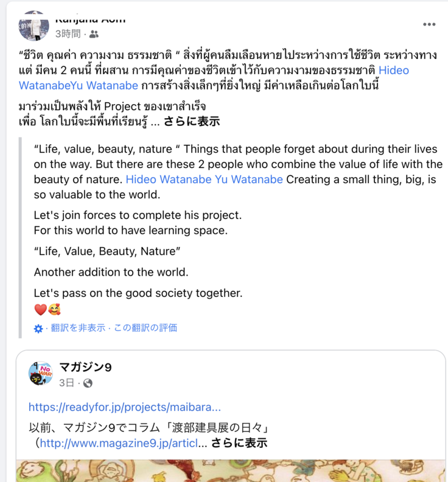This screenshot has height=482, width=448.
Task: Expand the Thai post with さらに表示
Action: pyautogui.click(x=191, y=120)
